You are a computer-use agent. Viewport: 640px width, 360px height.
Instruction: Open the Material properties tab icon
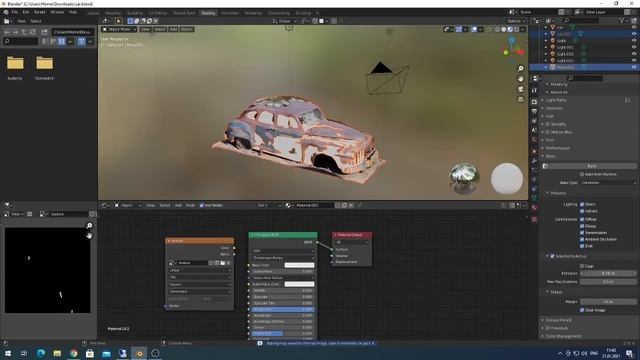pos(534,207)
